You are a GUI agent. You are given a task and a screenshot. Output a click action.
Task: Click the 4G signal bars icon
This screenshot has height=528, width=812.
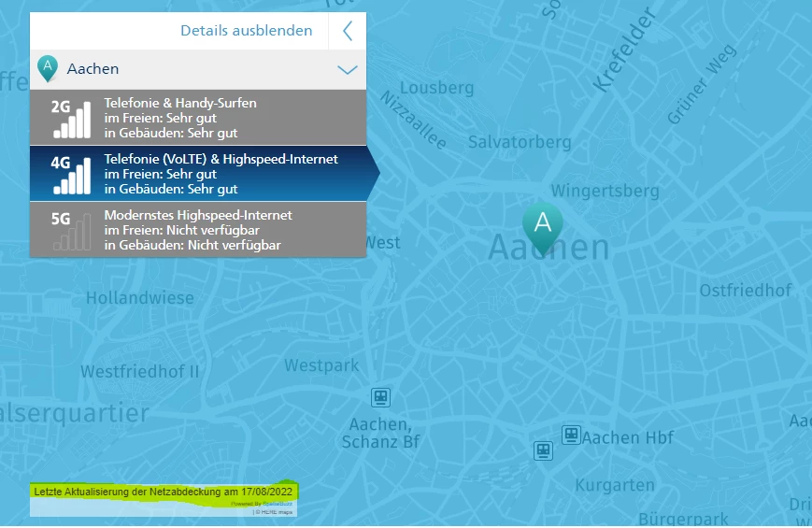point(72,177)
